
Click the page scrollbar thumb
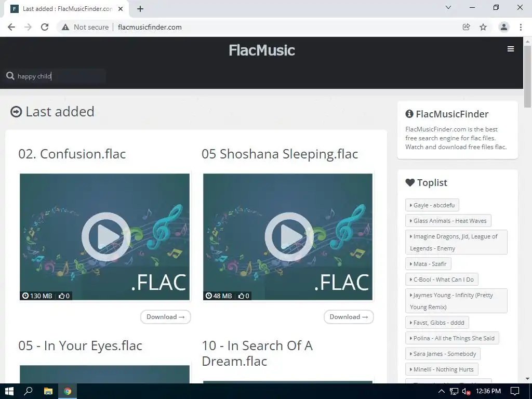528,76
